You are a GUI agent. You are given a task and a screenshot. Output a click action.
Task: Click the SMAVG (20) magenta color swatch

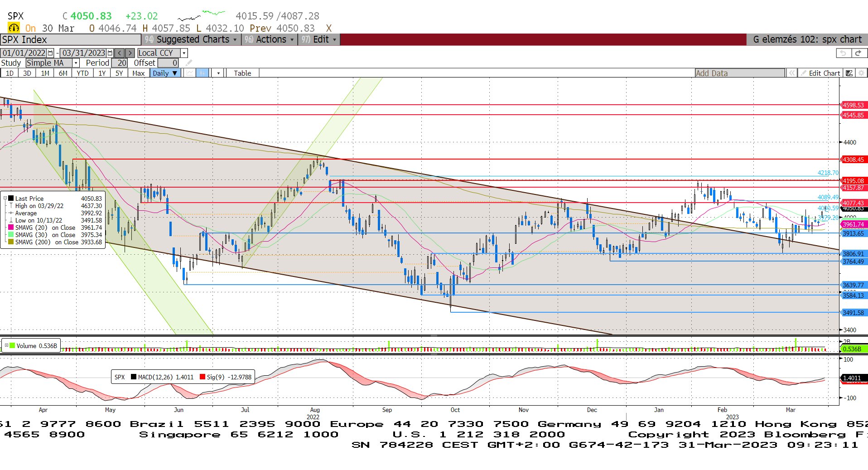pos(11,228)
